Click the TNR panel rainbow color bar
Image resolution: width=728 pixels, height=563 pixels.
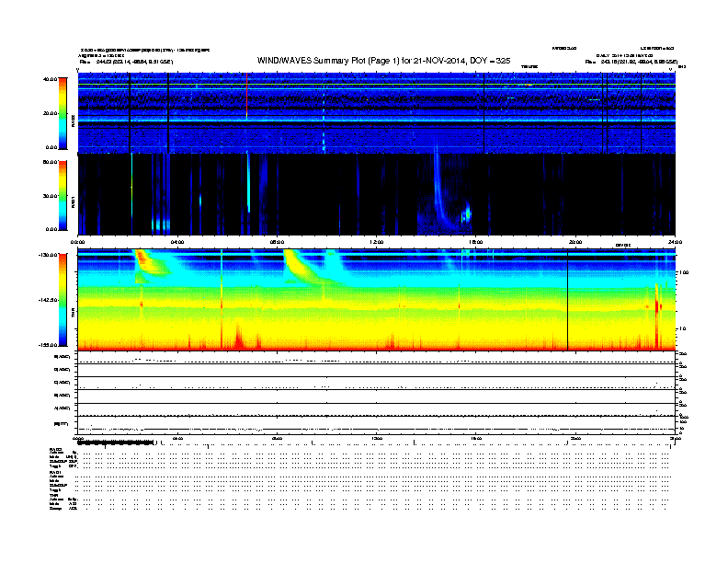(63, 300)
